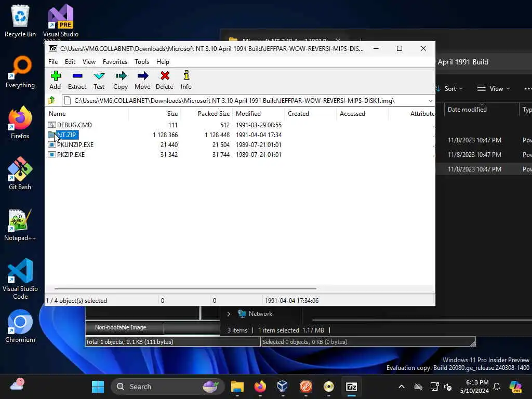Open the Tools menu
Image resolution: width=532 pixels, height=399 pixels.
point(142,62)
